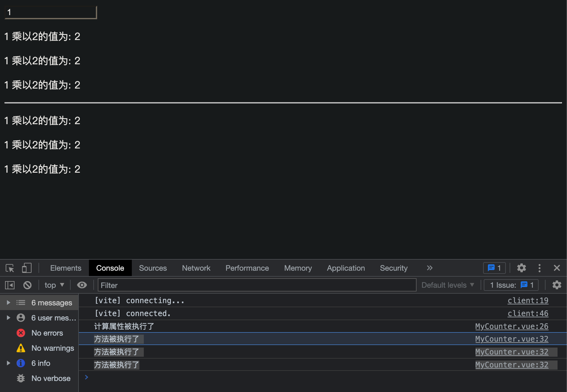Open DevTools settings gear

pos(522,268)
